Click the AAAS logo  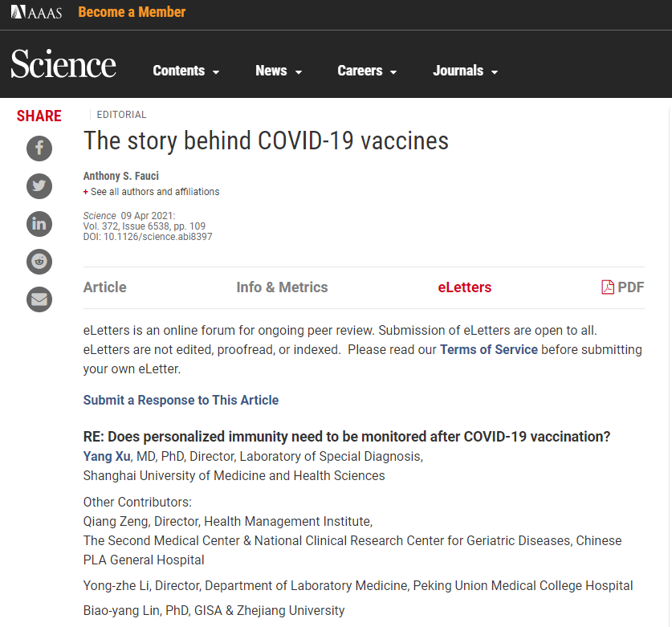[x=39, y=13]
